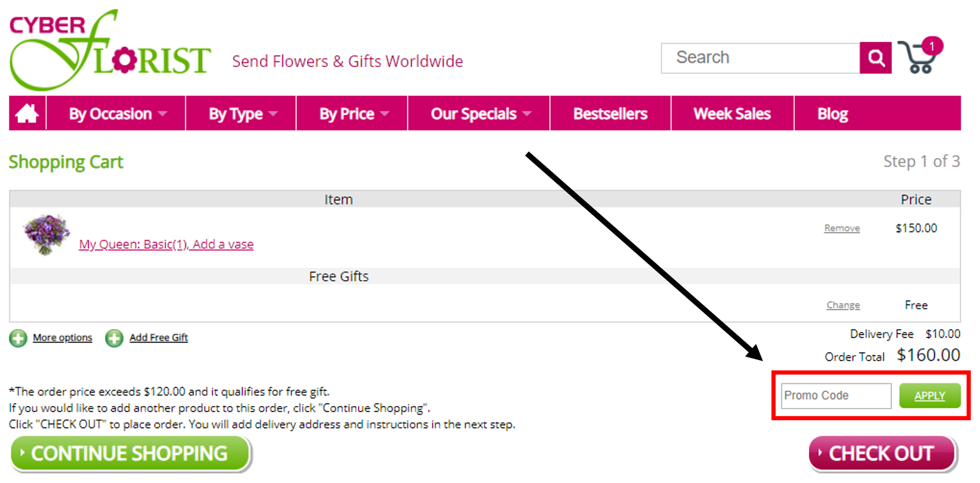
Task: Click the green plus beside More options
Action: point(18,338)
